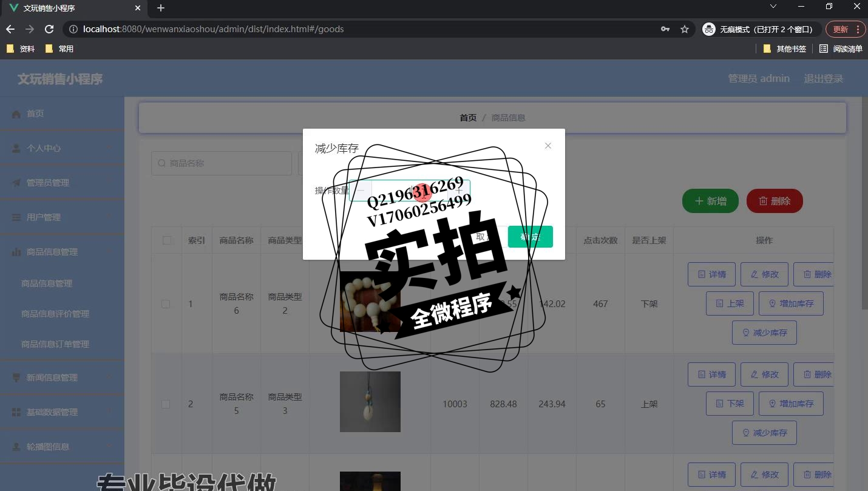Expand the 基础数据管理 sidebar menu
Screen dimensions: 868x491
coord(62,412)
